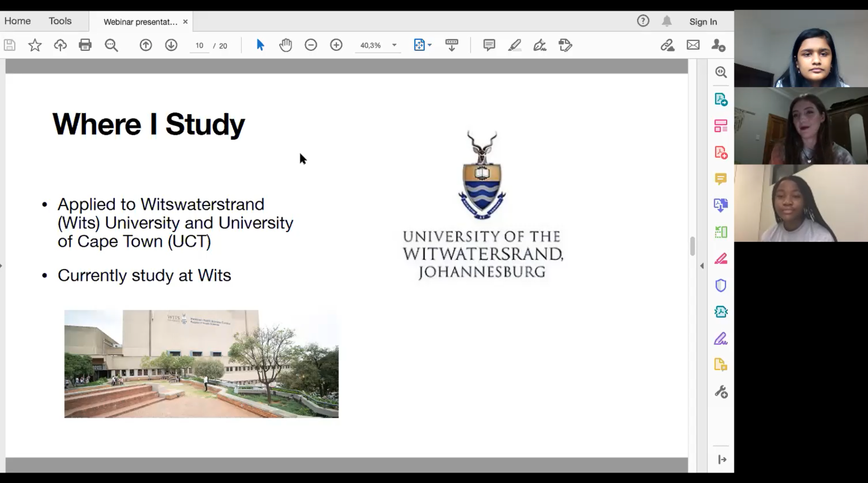
Task: Open the stamp tool
Action: coord(565,45)
